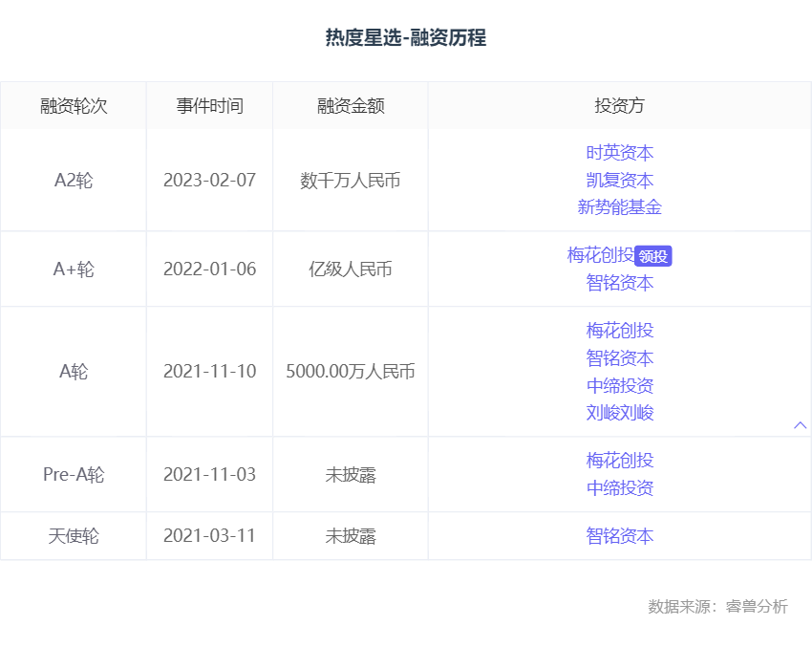Select the date 2022-01-06

coord(210,270)
